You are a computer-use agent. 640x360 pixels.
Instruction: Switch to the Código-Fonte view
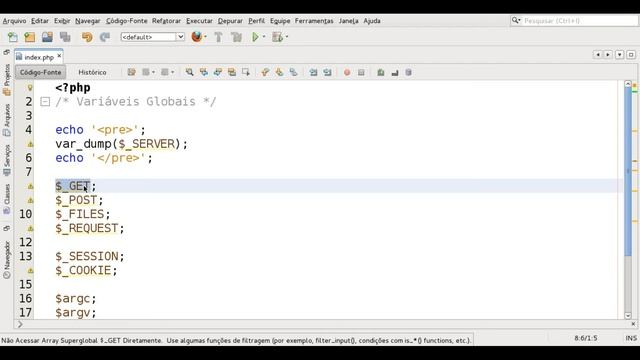(40, 72)
